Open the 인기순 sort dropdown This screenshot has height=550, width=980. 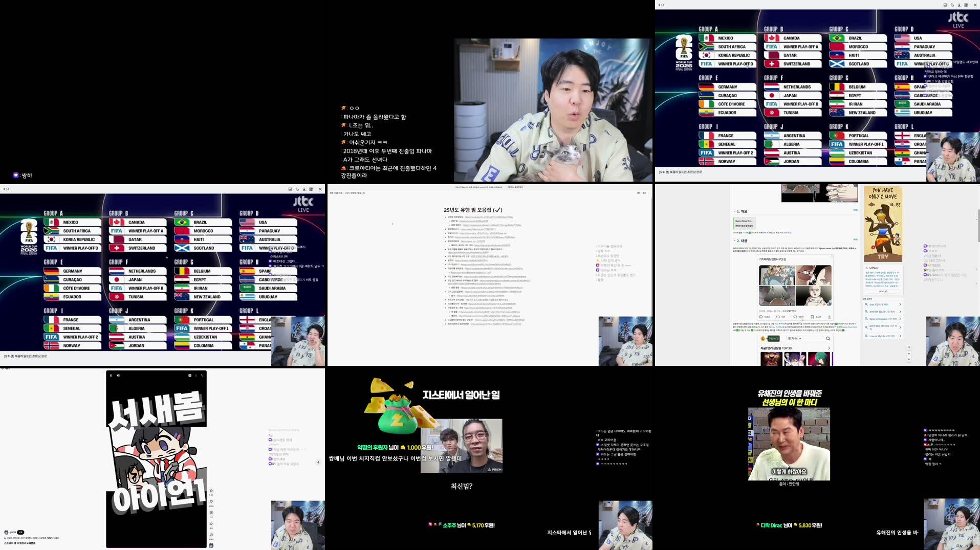tap(794, 339)
